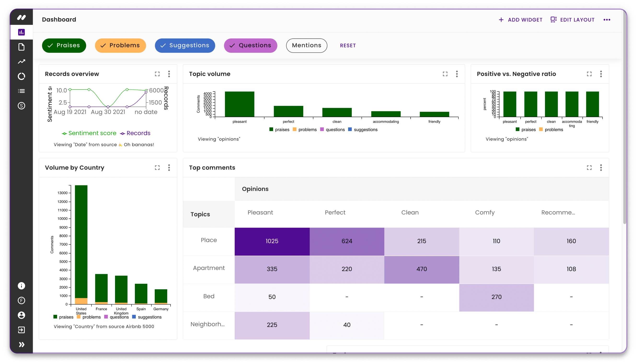Click the document page icon in sidebar
This screenshot has width=637, height=364.
pyautogui.click(x=22, y=47)
